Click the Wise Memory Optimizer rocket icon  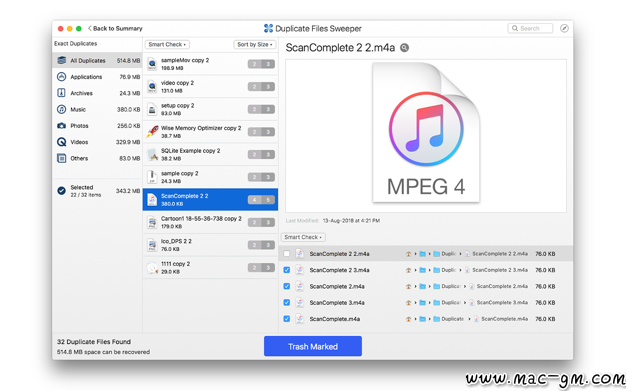(x=152, y=132)
